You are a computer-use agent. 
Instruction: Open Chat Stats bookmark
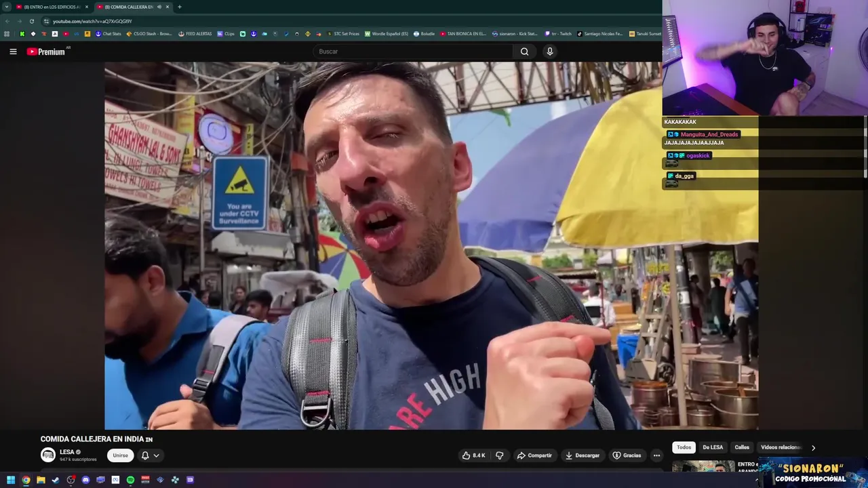click(108, 34)
